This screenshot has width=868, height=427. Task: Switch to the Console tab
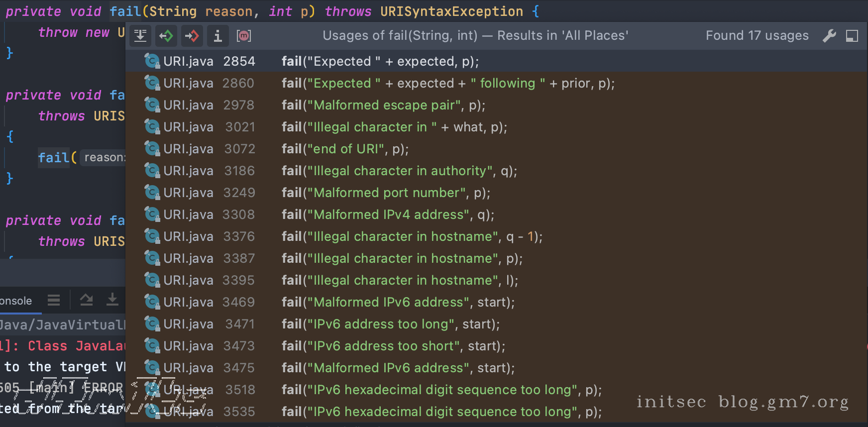tap(16, 301)
